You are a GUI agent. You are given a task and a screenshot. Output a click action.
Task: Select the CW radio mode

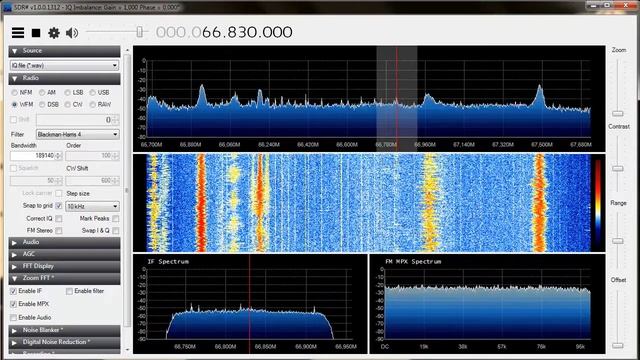click(x=68, y=104)
